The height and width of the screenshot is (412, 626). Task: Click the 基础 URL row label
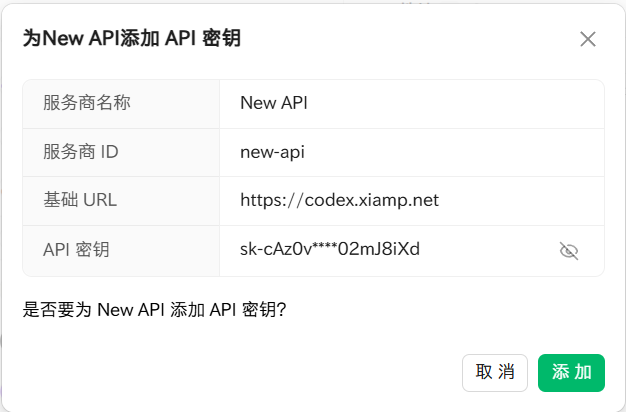(x=80, y=201)
